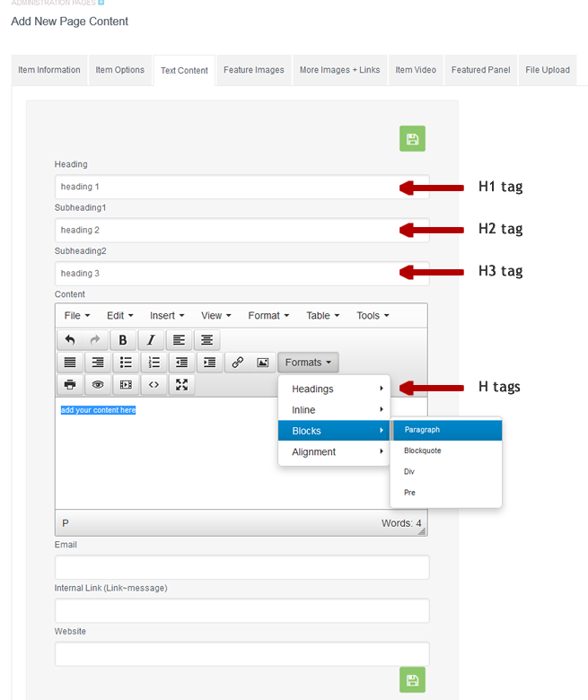Apply italic with the Italic icon
The width and height of the screenshot is (588, 700).
151,340
